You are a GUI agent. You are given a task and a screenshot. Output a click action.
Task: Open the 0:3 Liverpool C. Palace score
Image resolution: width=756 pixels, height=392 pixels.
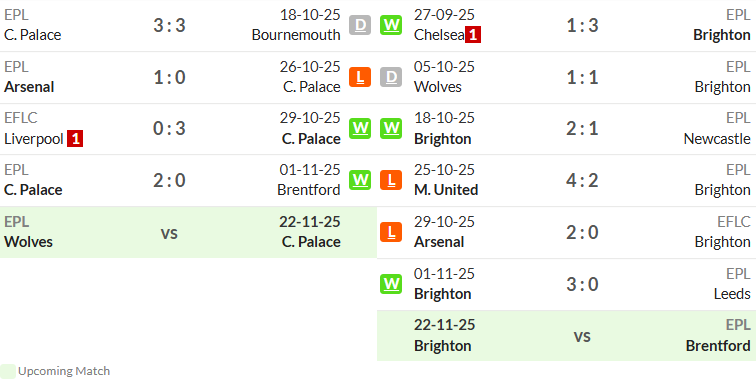tap(169, 128)
